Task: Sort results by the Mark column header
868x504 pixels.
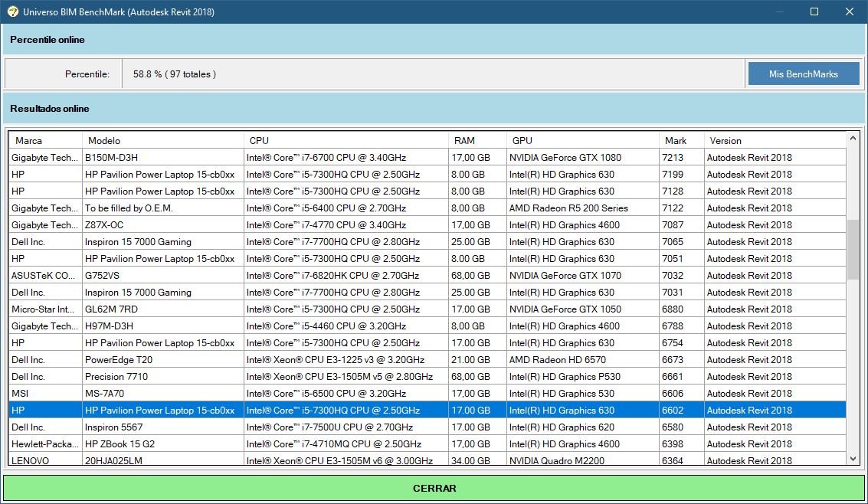Action: click(x=681, y=140)
